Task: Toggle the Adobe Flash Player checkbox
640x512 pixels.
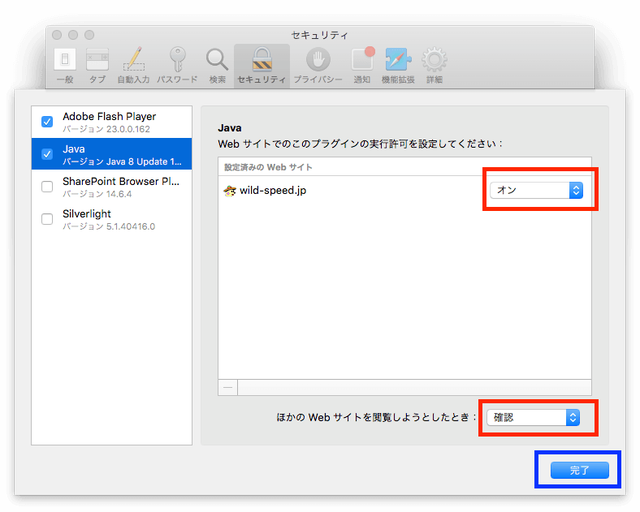Action: coord(47,122)
